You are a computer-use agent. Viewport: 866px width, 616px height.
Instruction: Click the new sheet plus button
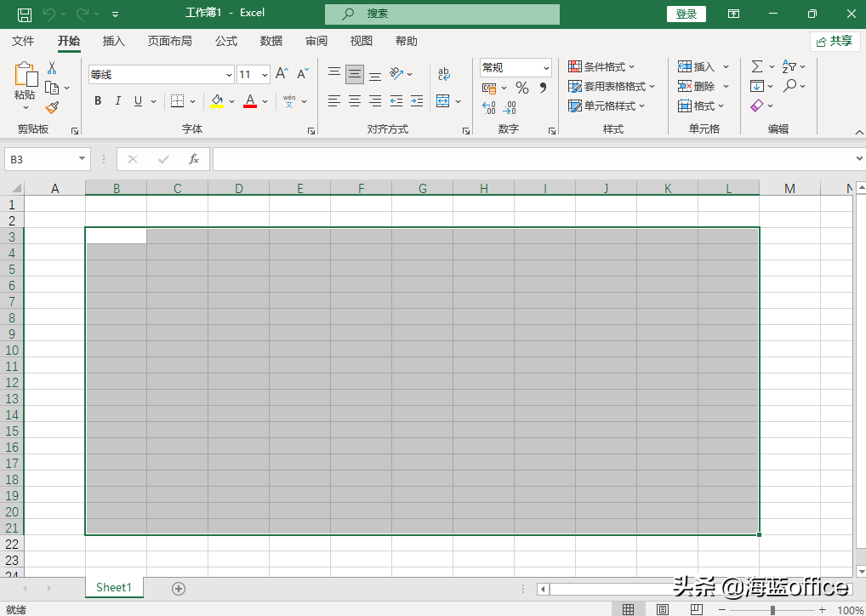(179, 588)
